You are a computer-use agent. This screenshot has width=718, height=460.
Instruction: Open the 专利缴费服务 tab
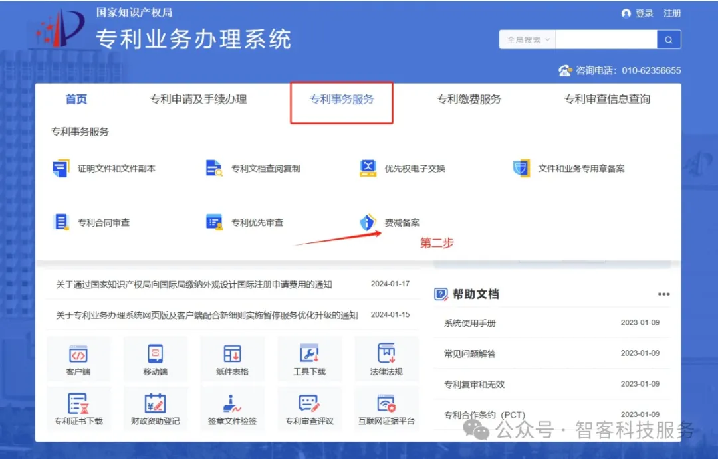(x=469, y=100)
